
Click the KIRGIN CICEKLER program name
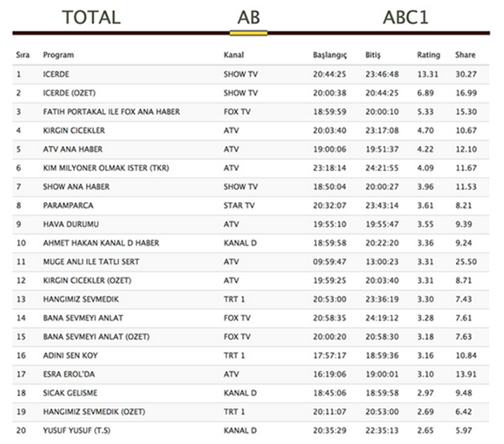coord(74,130)
